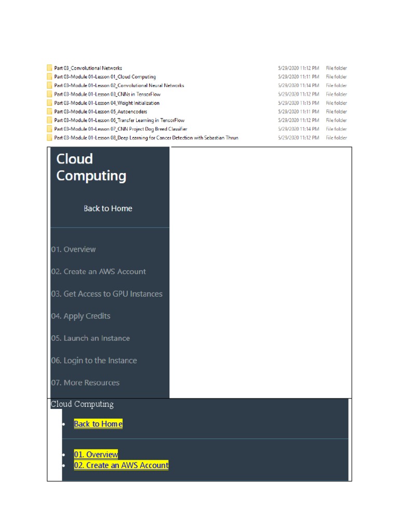The image size is (399, 532).
Task: Click File folder type of Lesson 08 row
Action: [x=336, y=138]
